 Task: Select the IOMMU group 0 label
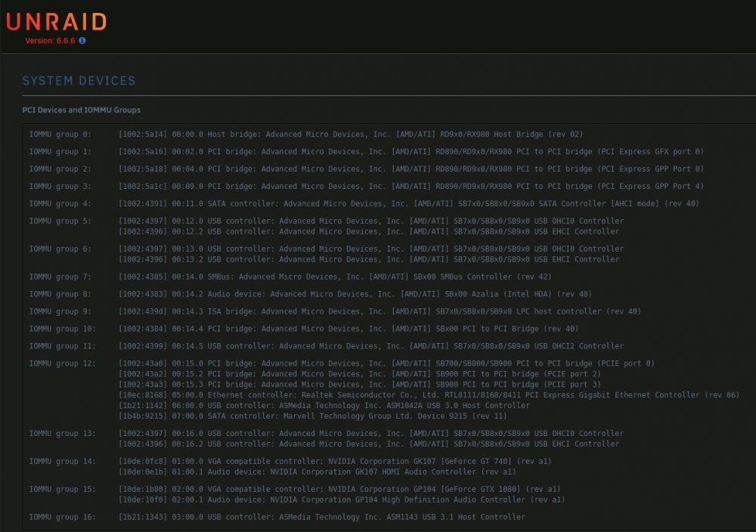coord(60,134)
